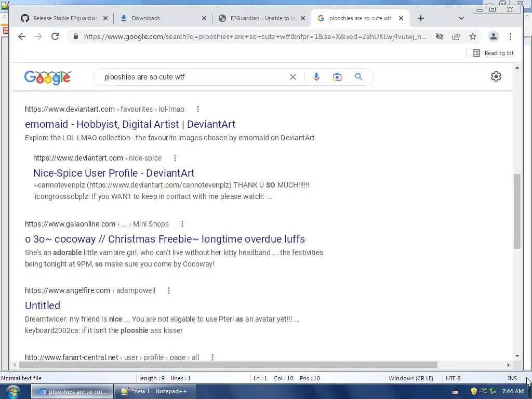Click the yellow shield tray icon

click(474, 391)
